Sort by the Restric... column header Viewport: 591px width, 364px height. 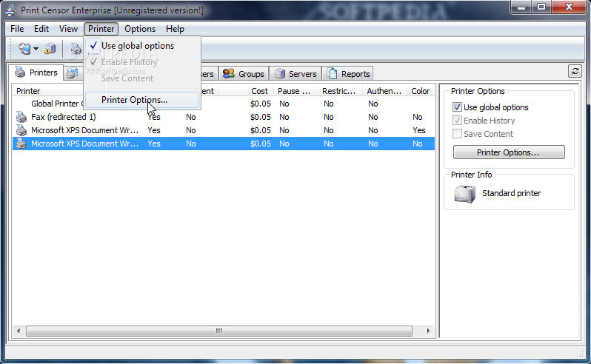[x=340, y=91]
